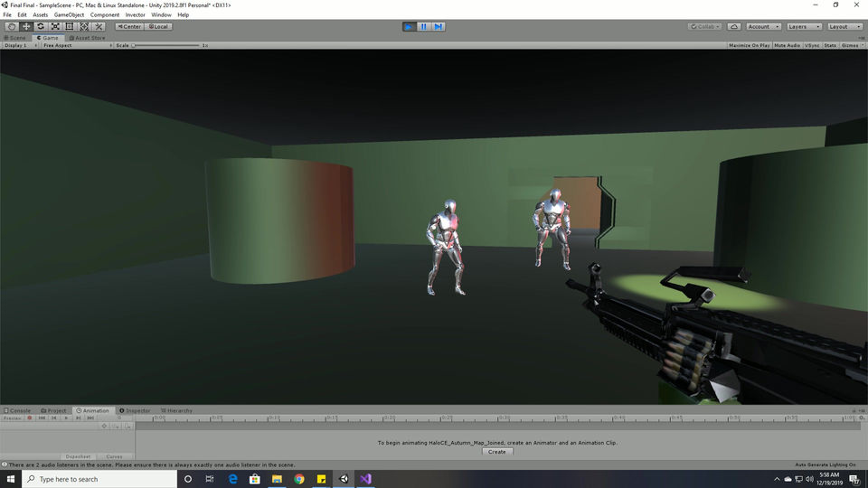Select the Rect transform tool
This screenshot has height=488, width=868.
(x=70, y=26)
